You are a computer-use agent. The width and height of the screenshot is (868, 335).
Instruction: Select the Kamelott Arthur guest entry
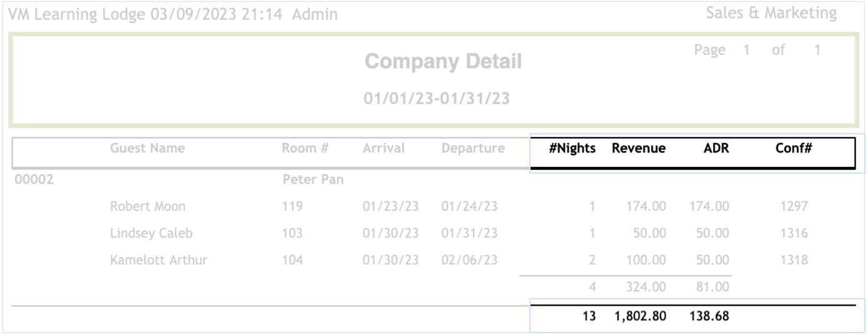[159, 260]
